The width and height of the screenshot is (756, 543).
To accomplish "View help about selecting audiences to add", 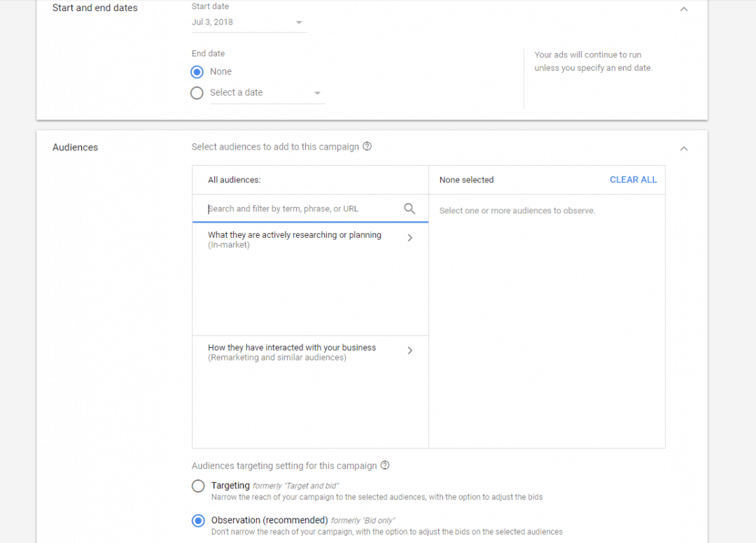I will tap(367, 146).
